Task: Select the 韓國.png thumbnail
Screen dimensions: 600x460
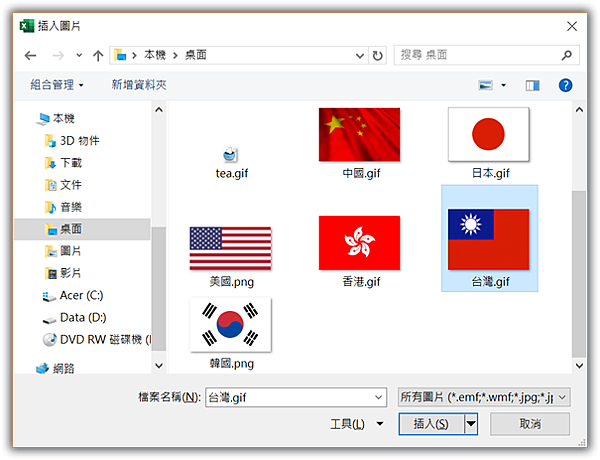Action: pos(230,325)
